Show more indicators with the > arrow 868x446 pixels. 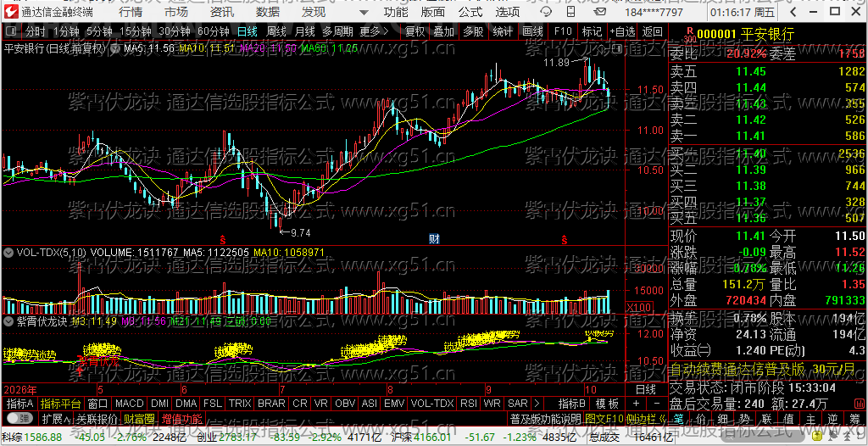pyautogui.click(x=536, y=404)
